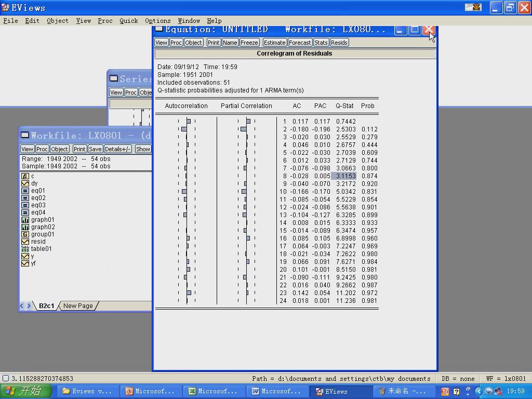Open the Object menu
This screenshot has width=532, height=399.
pyautogui.click(x=57, y=21)
